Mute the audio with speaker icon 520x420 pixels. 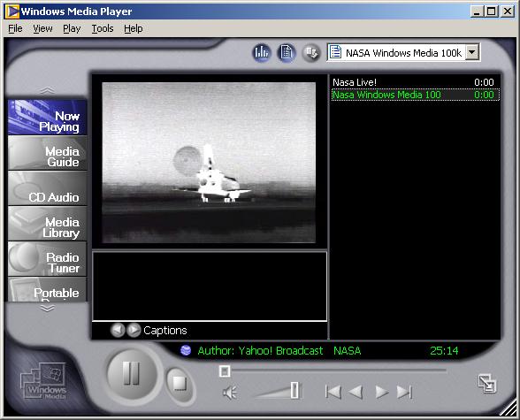(x=230, y=393)
